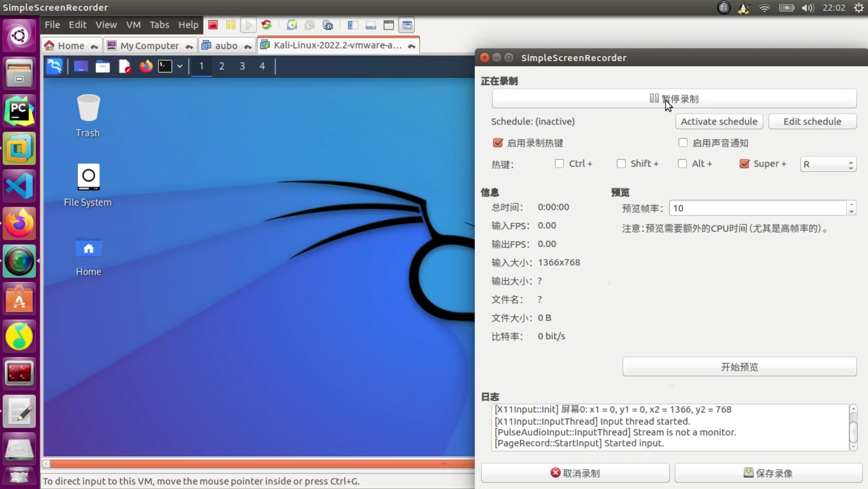The width and height of the screenshot is (868, 489).
Task: Click the Activate schedule button
Action: [719, 121]
